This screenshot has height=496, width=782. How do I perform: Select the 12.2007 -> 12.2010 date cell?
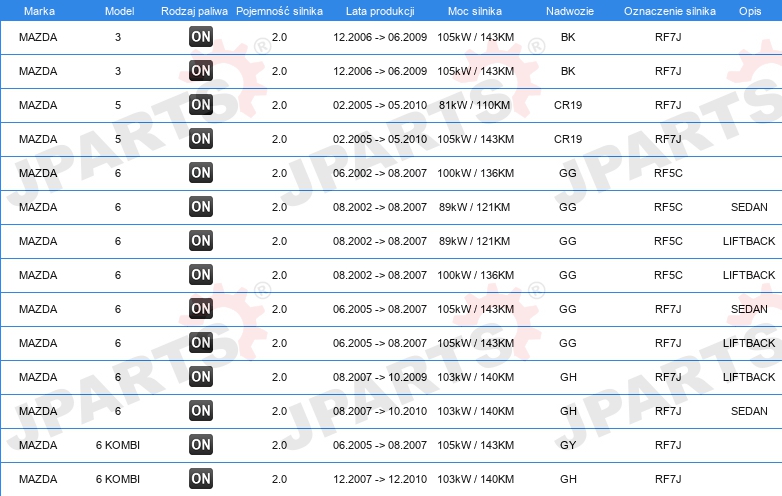380,479
